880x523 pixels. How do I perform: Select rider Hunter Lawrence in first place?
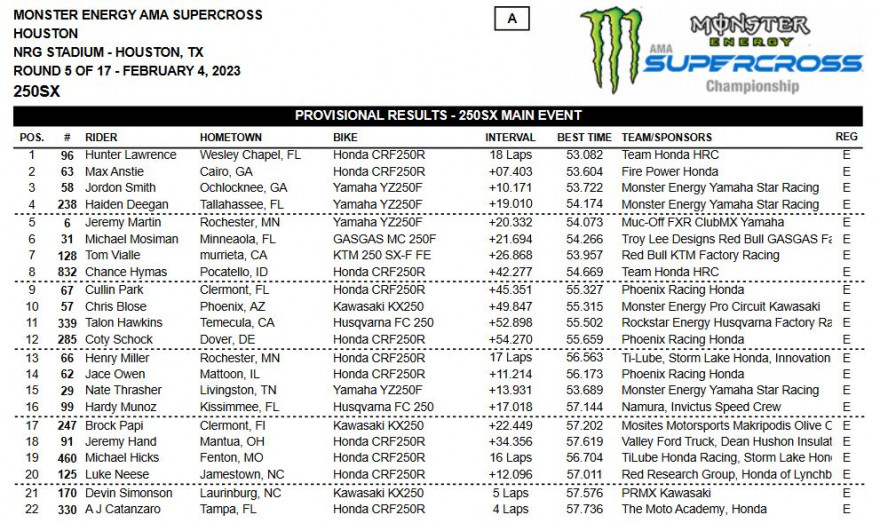pyautogui.click(x=131, y=155)
